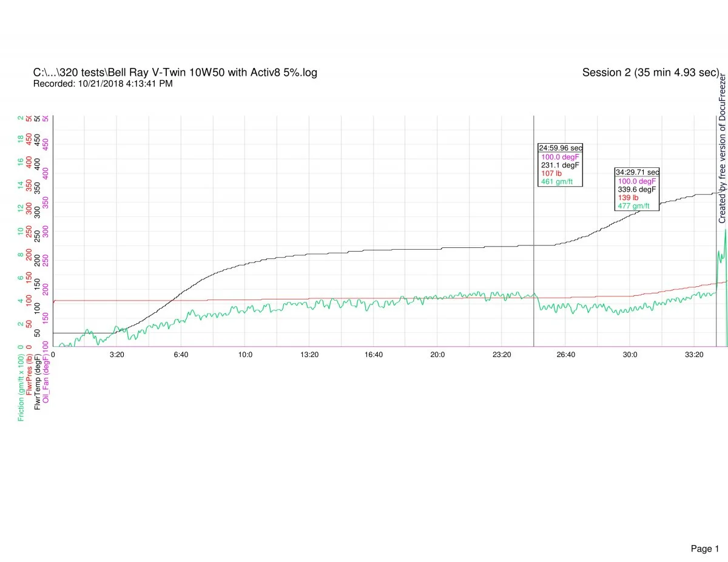The width and height of the screenshot is (728, 562).
Task: Click the 3:20 time axis tick label
Action: tap(117, 354)
